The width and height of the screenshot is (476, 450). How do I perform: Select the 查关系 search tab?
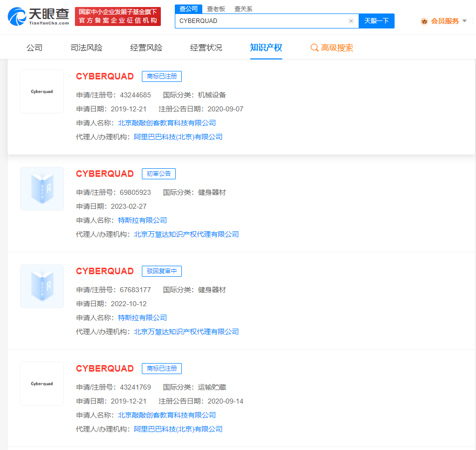[x=243, y=9]
